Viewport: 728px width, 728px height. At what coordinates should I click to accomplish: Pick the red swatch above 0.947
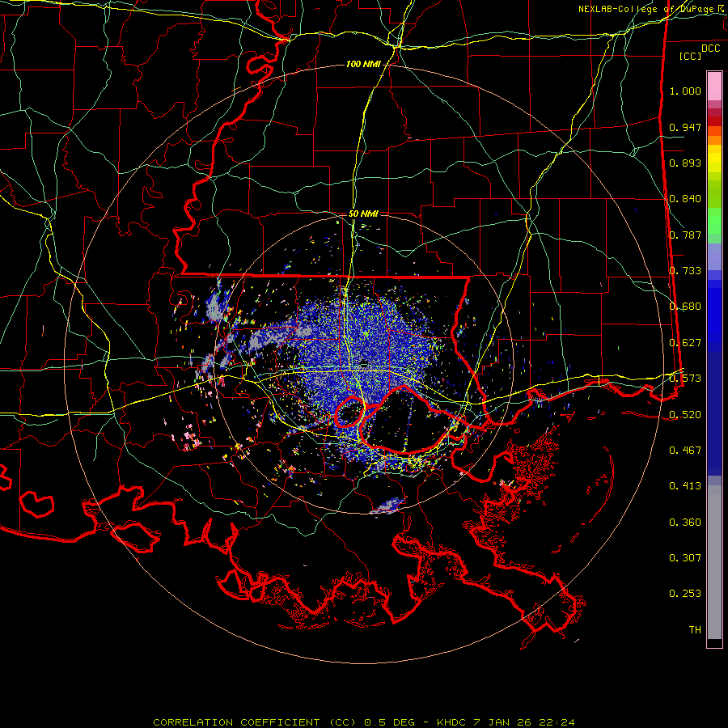(x=714, y=121)
